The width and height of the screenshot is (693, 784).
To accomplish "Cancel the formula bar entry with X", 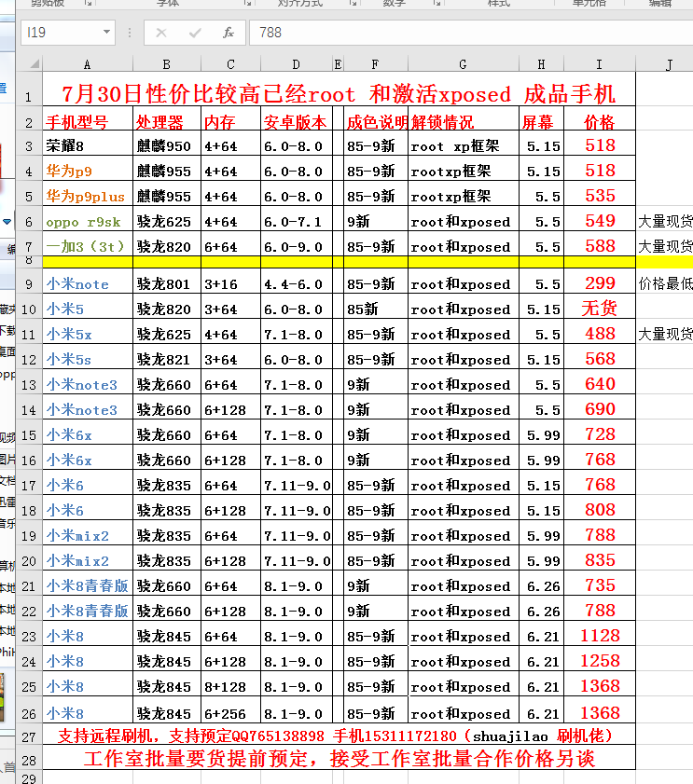I will click(x=161, y=33).
